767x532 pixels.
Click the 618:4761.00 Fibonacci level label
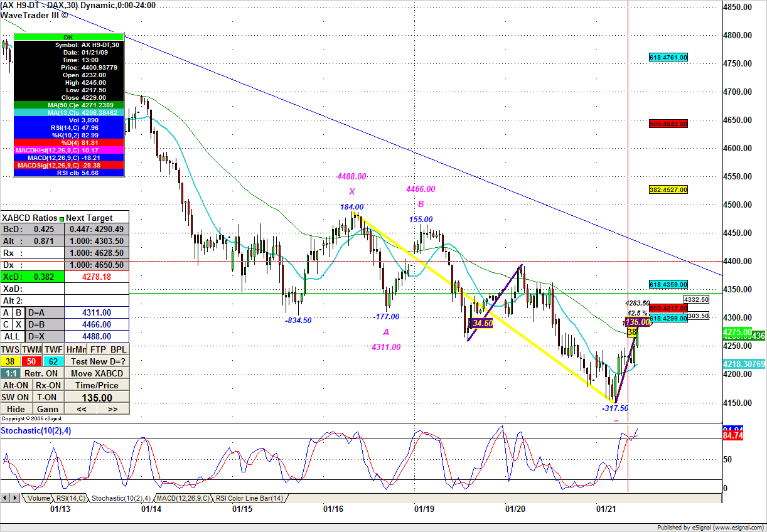click(668, 57)
